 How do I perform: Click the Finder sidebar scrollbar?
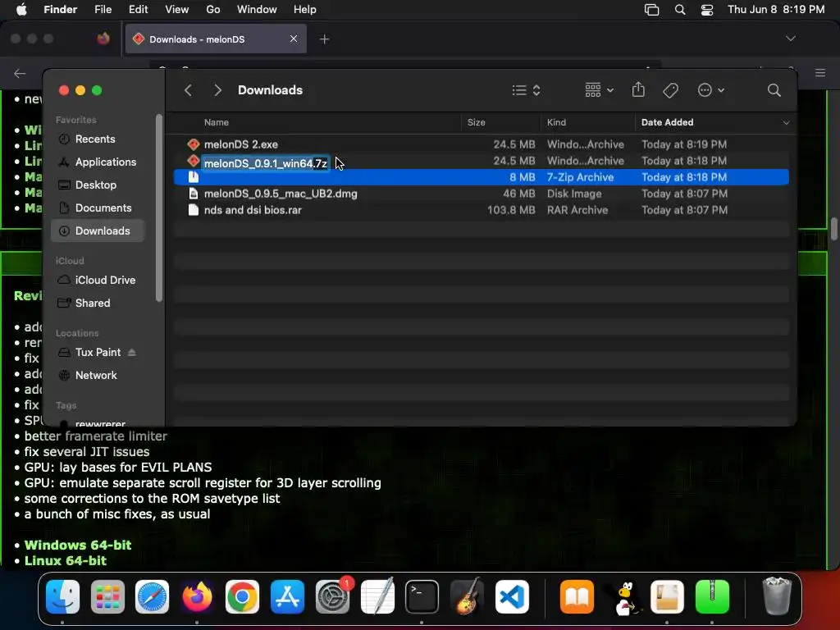coord(158,208)
